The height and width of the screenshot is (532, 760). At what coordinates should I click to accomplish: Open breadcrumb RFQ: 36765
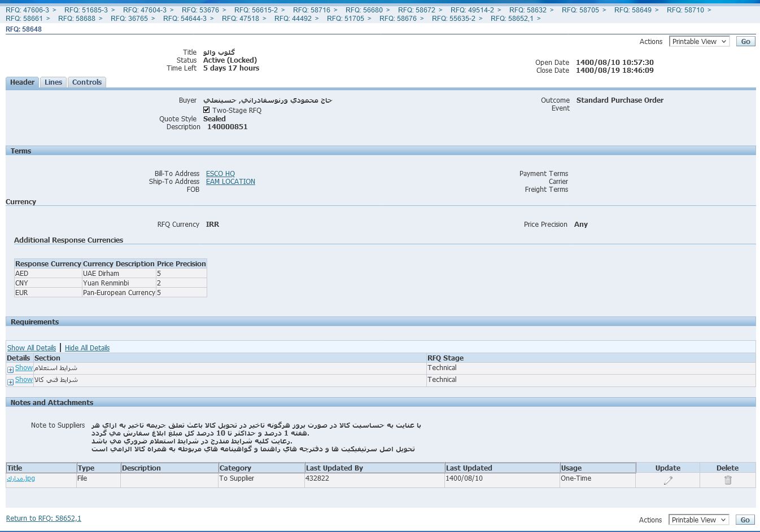tap(129, 19)
